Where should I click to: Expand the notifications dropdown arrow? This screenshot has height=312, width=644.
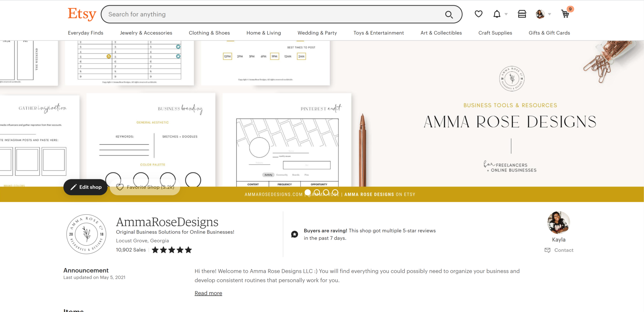coord(505,14)
